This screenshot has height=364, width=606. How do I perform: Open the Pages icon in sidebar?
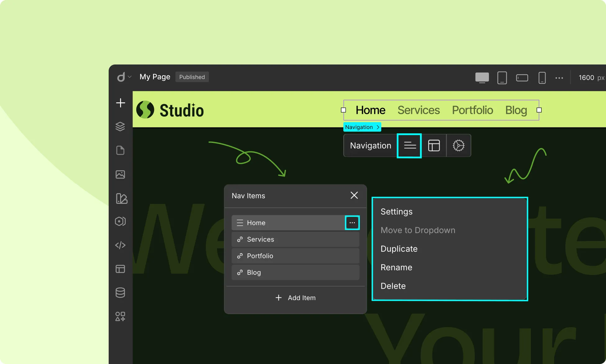coord(120,150)
